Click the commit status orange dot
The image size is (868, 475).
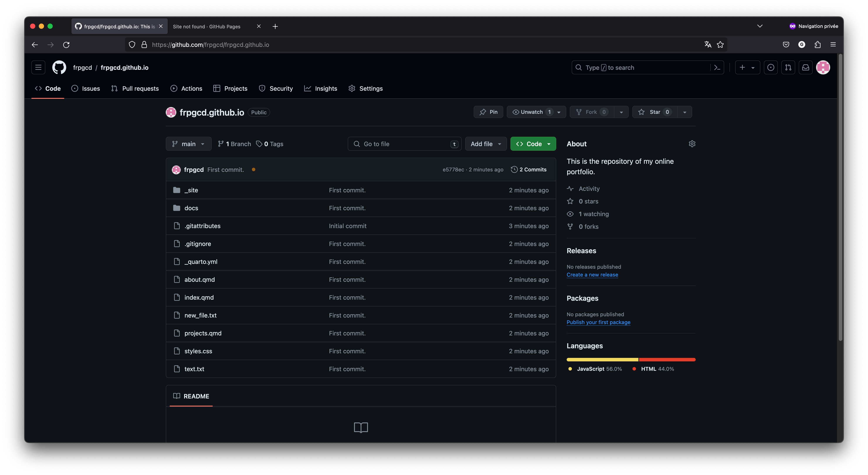coord(253,169)
